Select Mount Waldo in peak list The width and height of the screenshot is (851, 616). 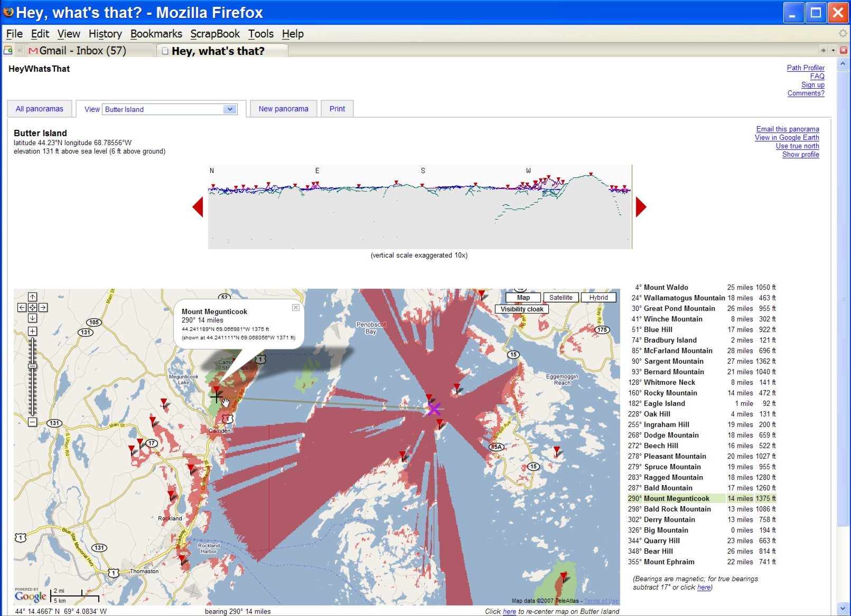(x=701, y=287)
